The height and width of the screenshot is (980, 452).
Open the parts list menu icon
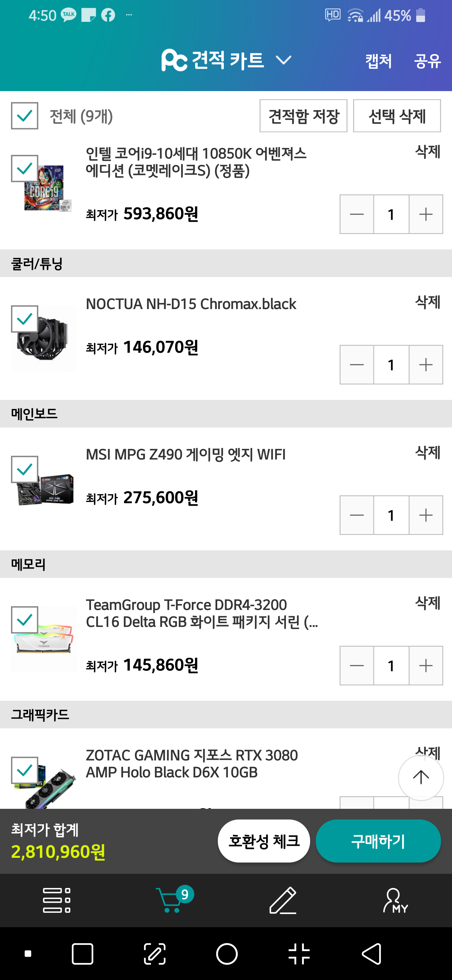[x=56, y=900]
